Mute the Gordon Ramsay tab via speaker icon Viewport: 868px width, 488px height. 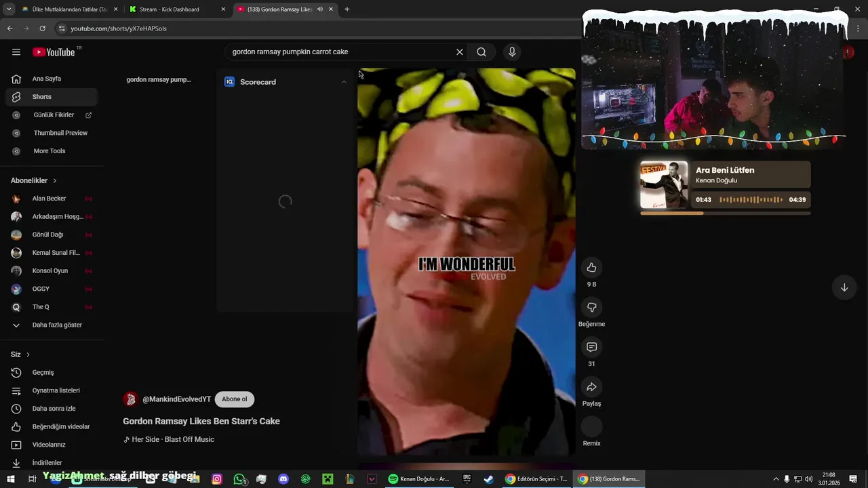pos(320,9)
